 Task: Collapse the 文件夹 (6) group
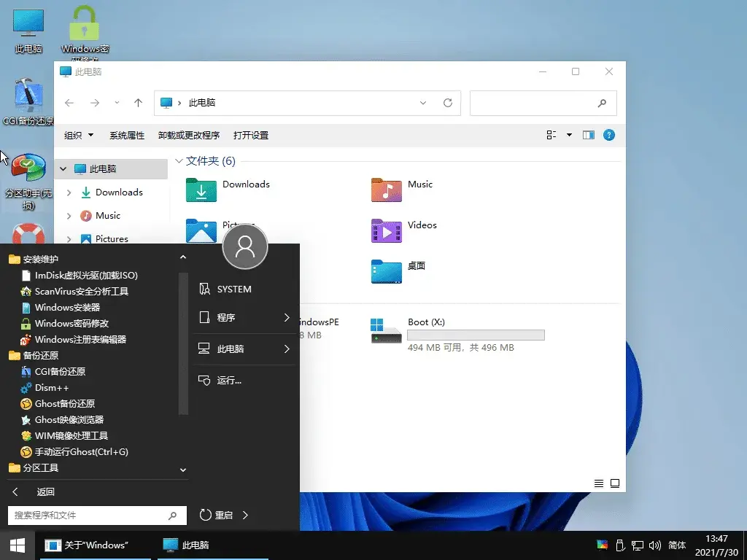pyautogui.click(x=179, y=161)
